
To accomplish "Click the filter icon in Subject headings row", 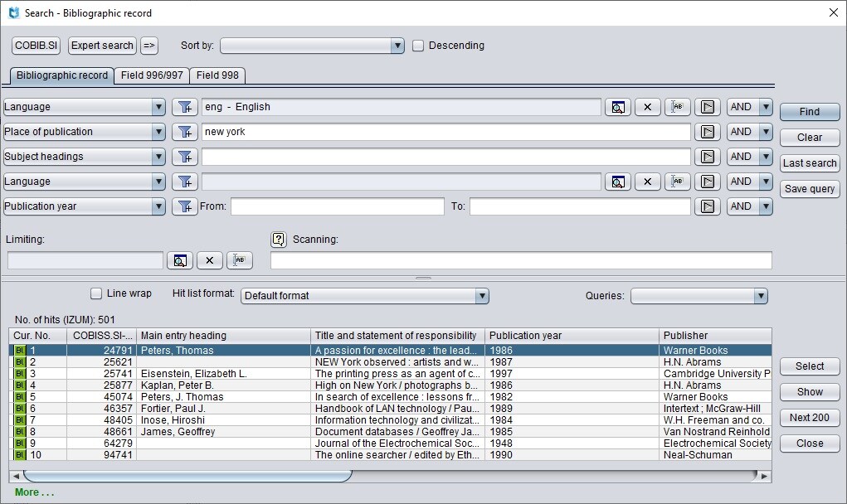I will (x=184, y=157).
